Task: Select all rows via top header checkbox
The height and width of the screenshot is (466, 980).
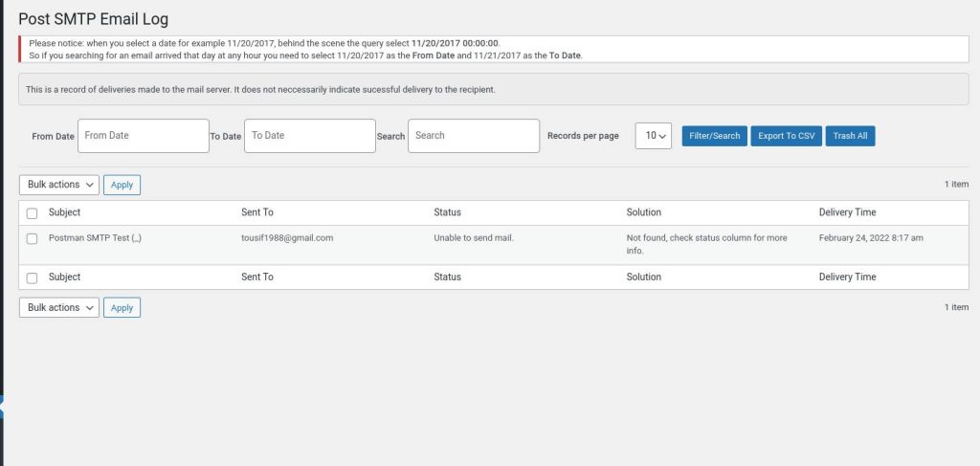Action: 32,213
